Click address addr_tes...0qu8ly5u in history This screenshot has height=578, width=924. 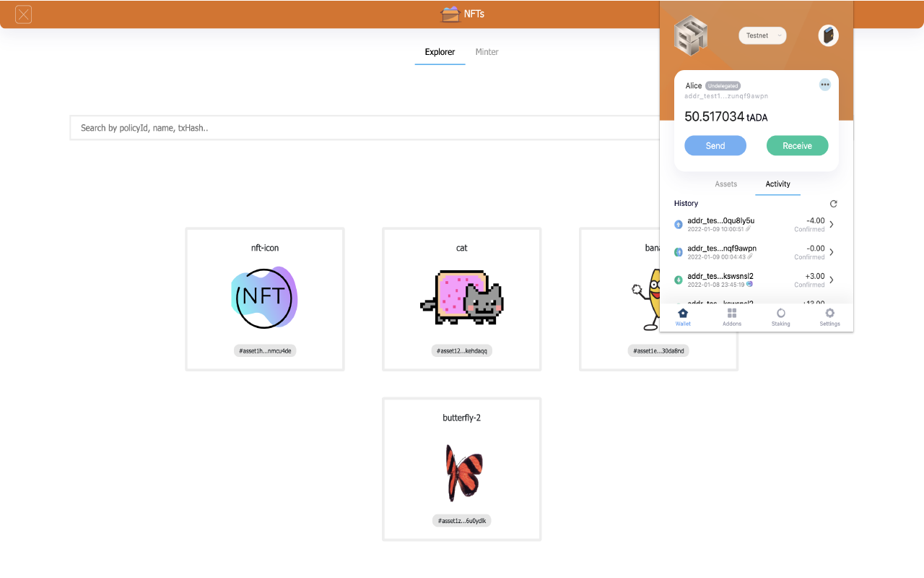pos(721,220)
